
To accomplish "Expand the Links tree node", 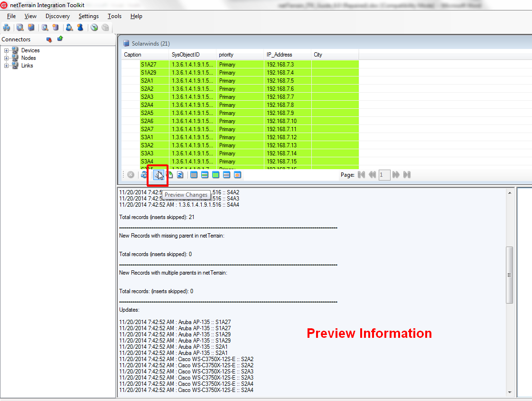I will pos(7,66).
